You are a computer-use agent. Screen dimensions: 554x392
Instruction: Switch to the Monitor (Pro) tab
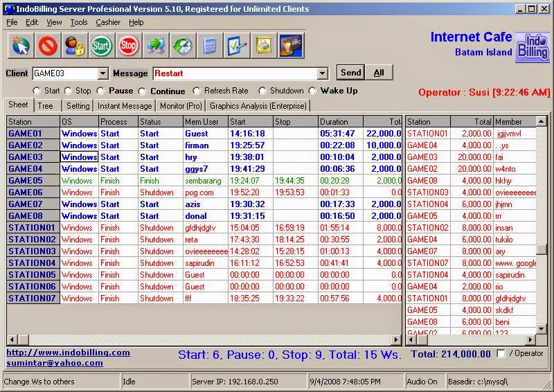(x=181, y=106)
